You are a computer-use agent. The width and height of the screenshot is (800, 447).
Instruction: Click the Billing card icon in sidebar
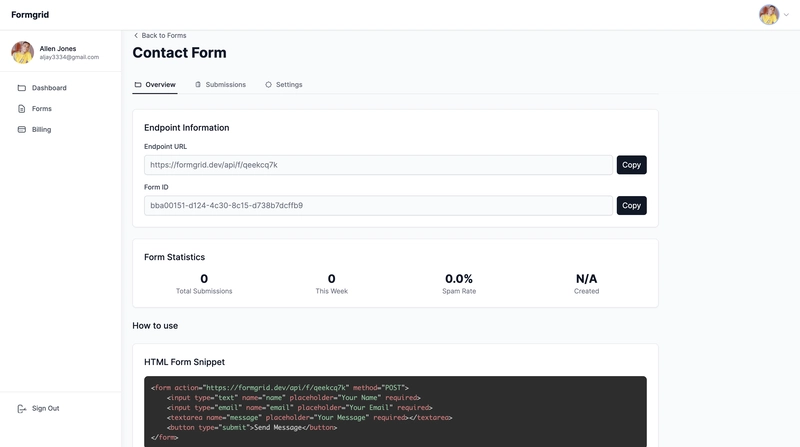tap(22, 130)
